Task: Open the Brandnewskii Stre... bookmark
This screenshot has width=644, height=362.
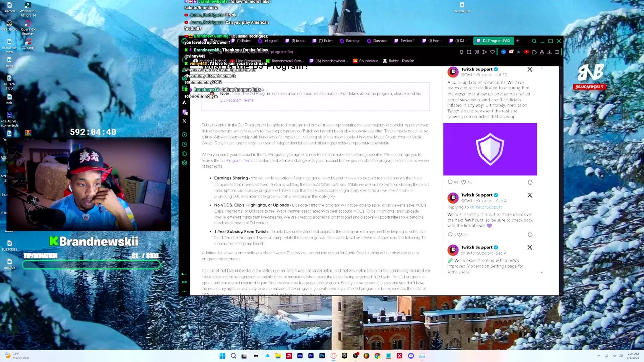Action: click(285, 61)
